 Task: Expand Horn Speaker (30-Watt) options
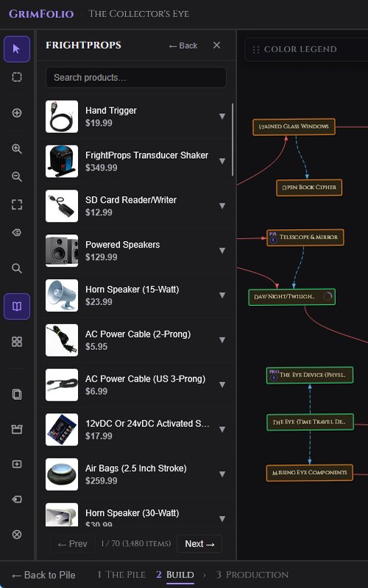222,519
